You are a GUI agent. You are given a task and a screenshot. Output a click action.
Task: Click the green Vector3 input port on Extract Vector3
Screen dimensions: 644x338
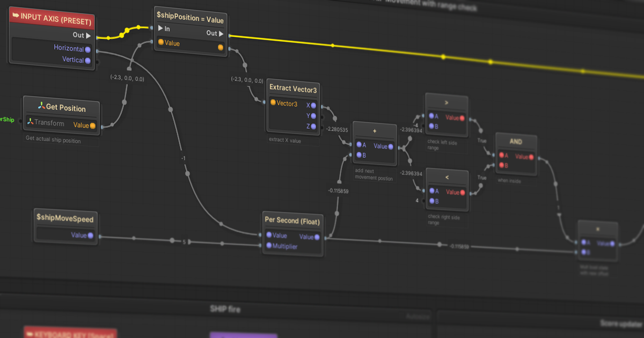(272, 104)
